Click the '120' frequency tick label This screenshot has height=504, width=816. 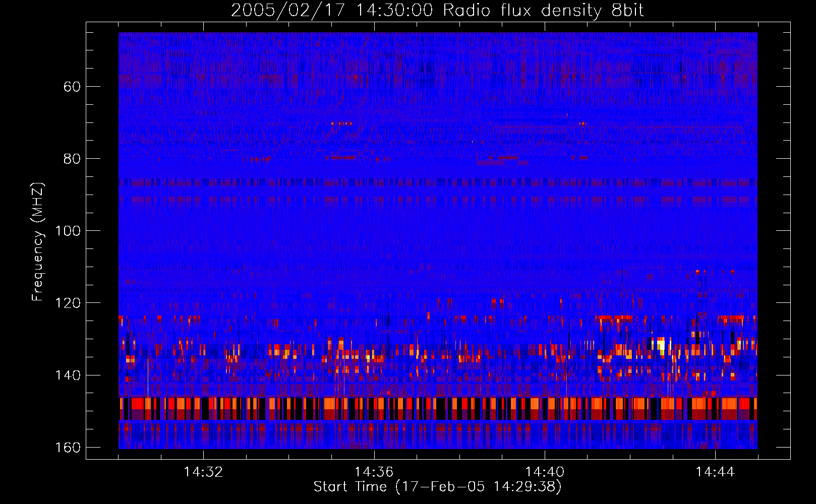[68, 303]
